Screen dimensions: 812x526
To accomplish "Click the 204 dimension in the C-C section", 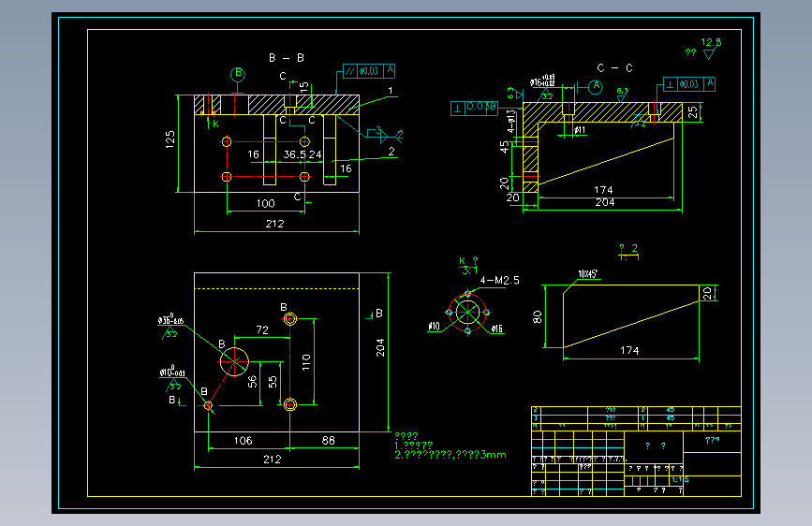I will tap(605, 202).
